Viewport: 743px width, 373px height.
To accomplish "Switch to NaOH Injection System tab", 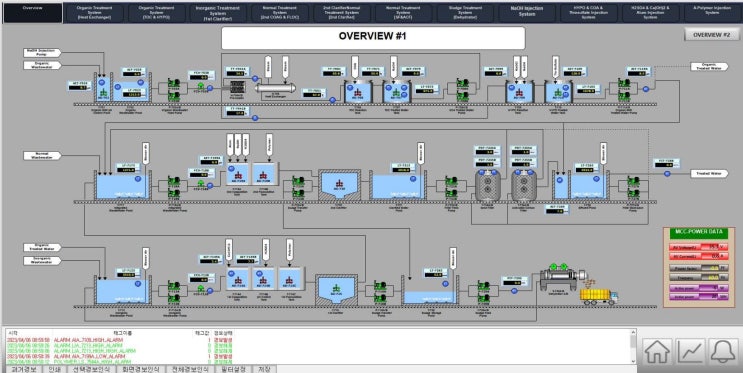I will 526,12.
